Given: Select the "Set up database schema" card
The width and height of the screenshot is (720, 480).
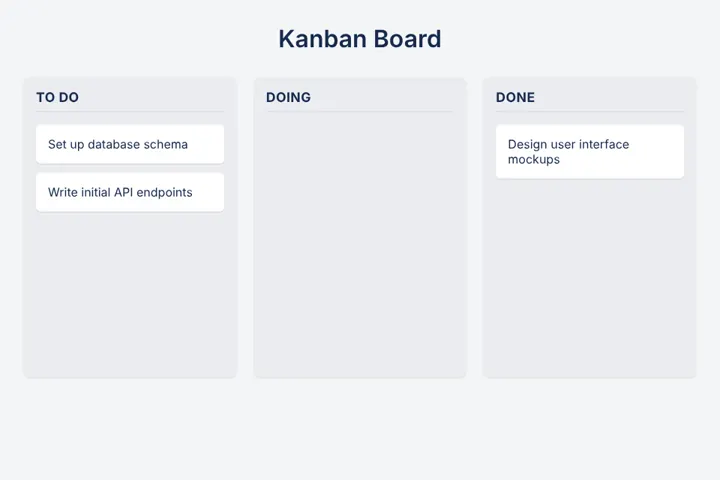Looking at the screenshot, I should tap(130, 144).
